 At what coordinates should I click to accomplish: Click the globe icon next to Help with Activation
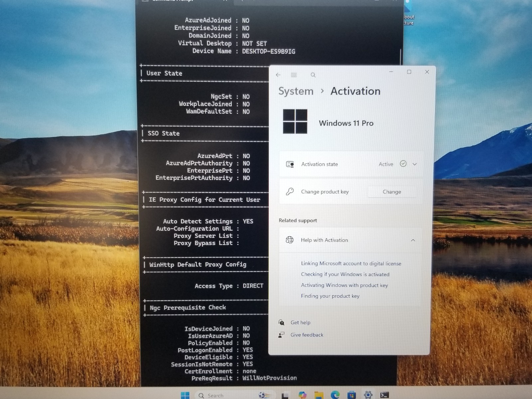pyautogui.click(x=290, y=240)
